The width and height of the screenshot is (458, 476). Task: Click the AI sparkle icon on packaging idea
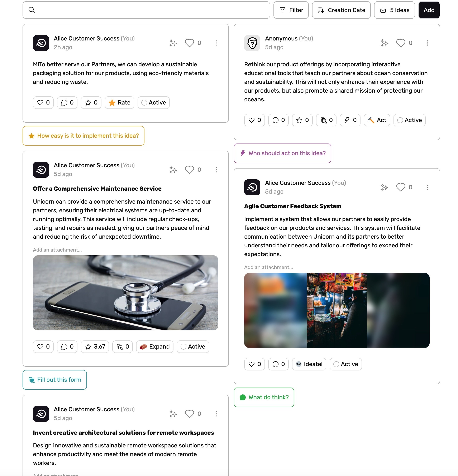[x=173, y=43]
